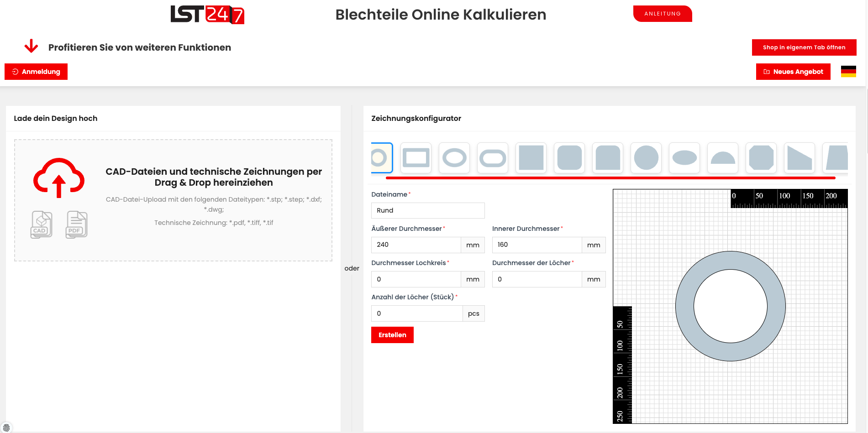Click the 'oder' separator text
Viewport: 868px width, 433px height.
click(352, 268)
